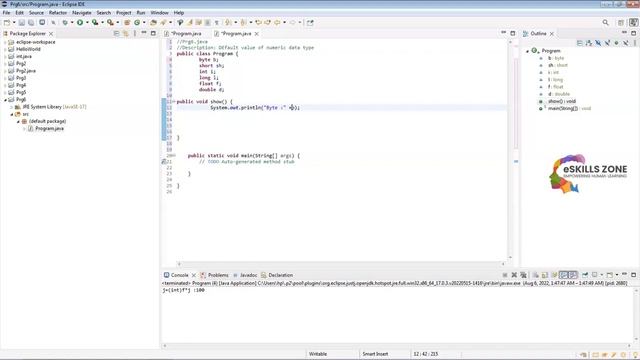This screenshot has height=360, width=640.
Task: Close the active Program.java editor tab
Action: coord(257,34)
